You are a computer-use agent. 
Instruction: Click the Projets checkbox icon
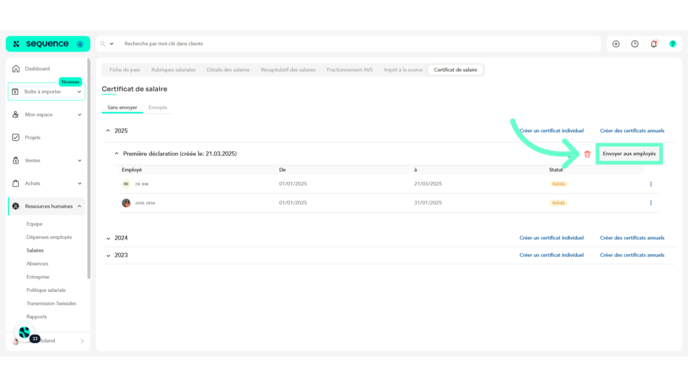coord(16,137)
